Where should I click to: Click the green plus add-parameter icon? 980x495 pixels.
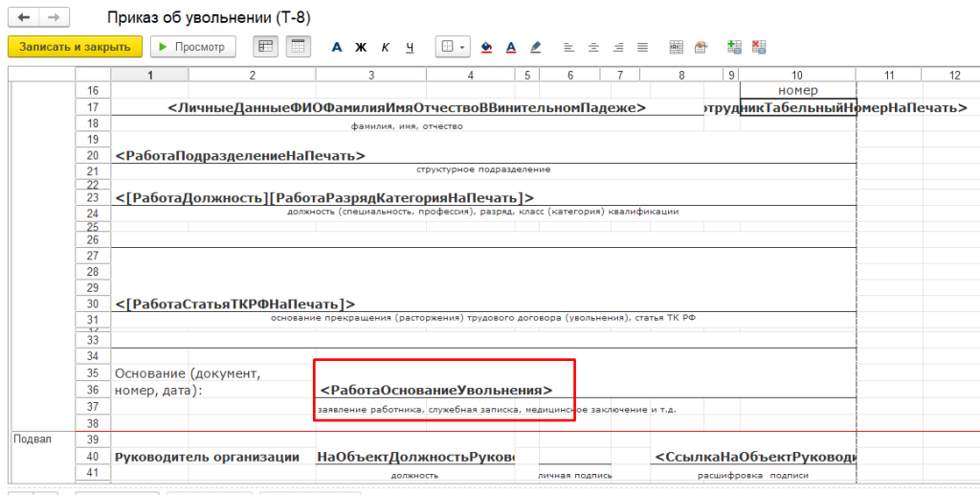point(734,47)
